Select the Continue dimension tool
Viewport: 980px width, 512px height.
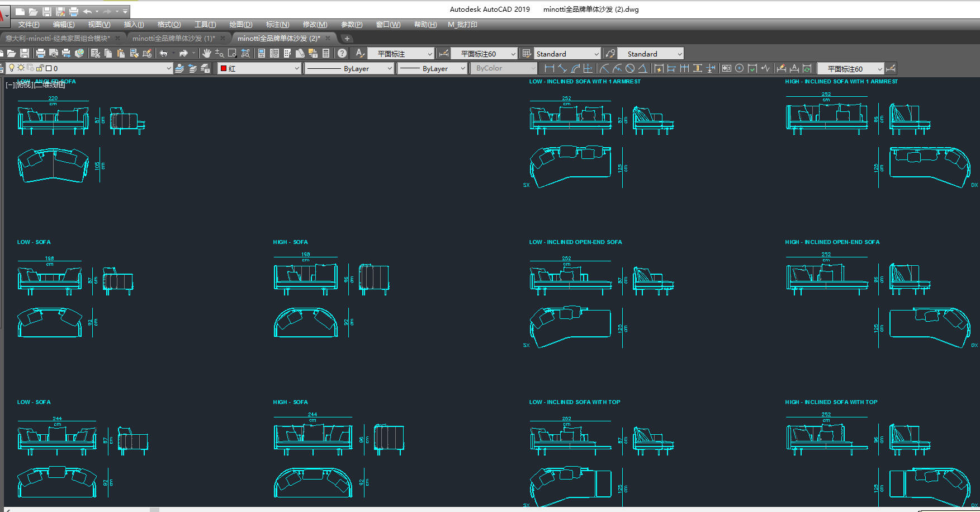685,68
